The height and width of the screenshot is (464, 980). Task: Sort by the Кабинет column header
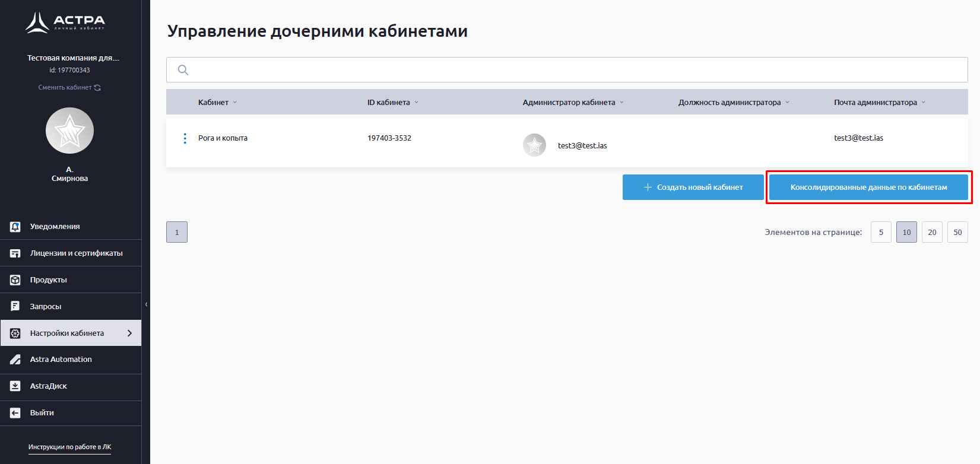click(x=214, y=103)
